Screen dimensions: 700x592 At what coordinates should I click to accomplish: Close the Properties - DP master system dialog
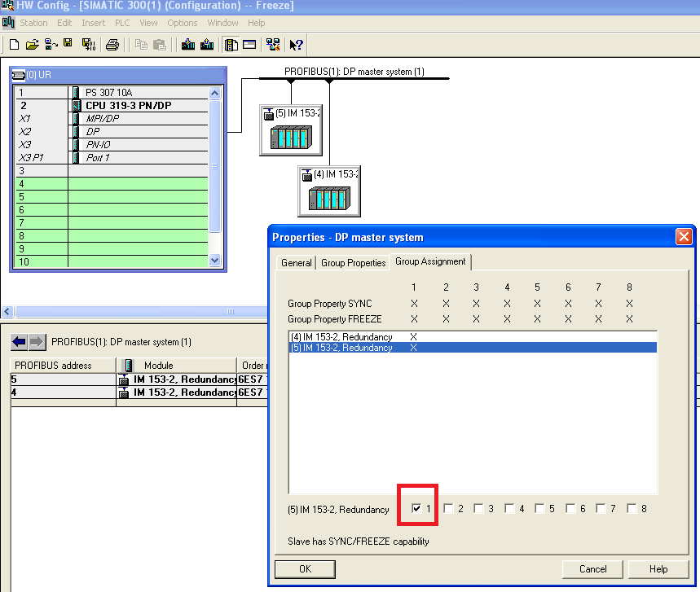[x=684, y=236]
